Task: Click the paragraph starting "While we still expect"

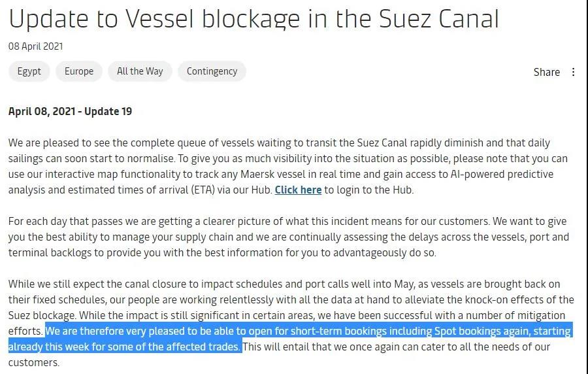Action: pyautogui.click(x=287, y=299)
